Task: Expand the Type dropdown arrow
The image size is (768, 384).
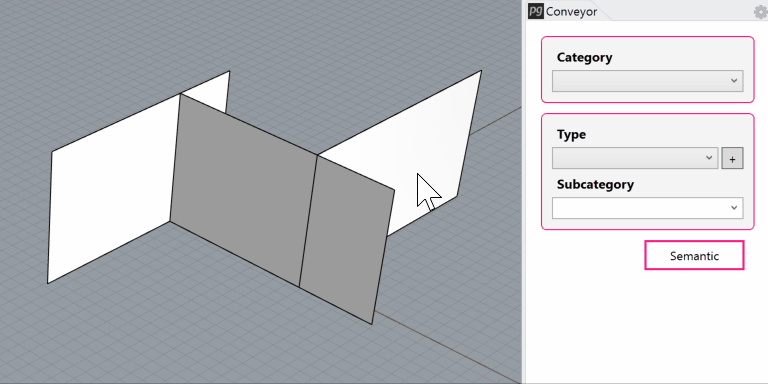Action: (709, 158)
